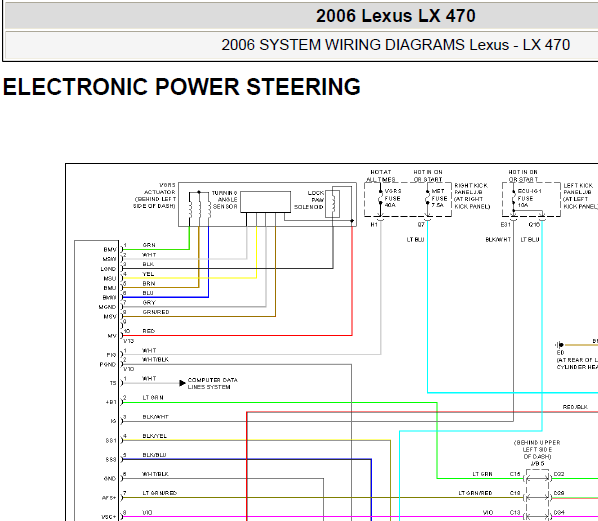Click the "Q10" connector label

click(x=534, y=225)
